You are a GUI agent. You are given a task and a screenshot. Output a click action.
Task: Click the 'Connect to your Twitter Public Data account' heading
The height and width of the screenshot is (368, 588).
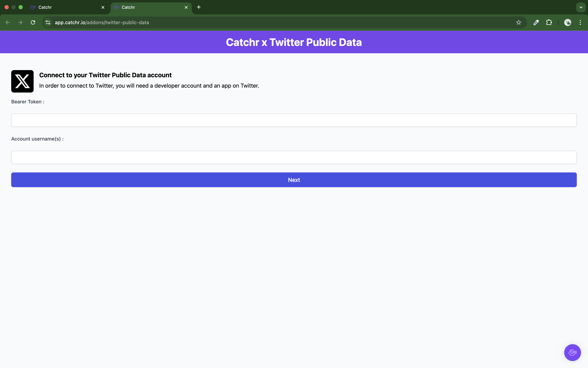[x=106, y=75]
